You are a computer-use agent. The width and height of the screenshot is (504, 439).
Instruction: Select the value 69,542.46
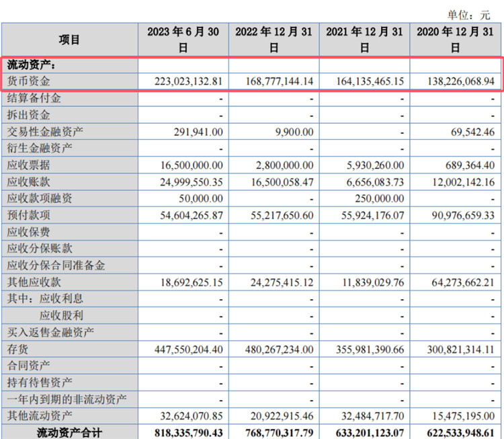click(473, 132)
